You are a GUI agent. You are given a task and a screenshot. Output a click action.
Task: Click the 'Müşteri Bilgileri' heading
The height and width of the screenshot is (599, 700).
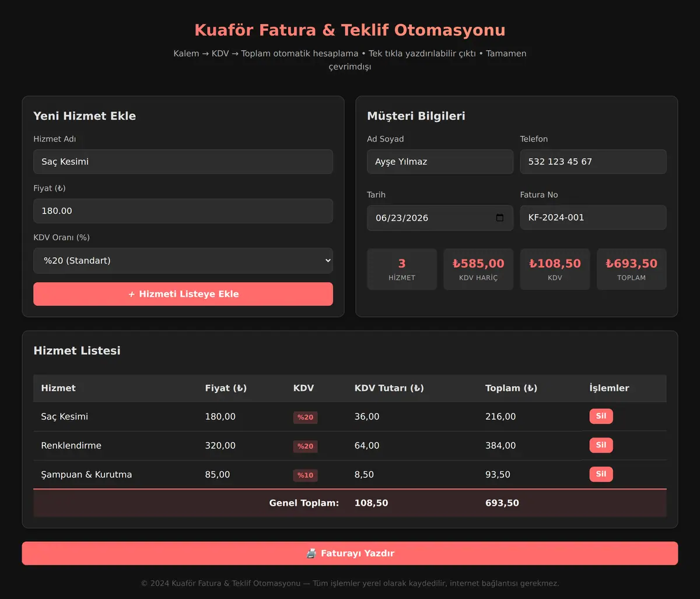(x=416, y=116)
